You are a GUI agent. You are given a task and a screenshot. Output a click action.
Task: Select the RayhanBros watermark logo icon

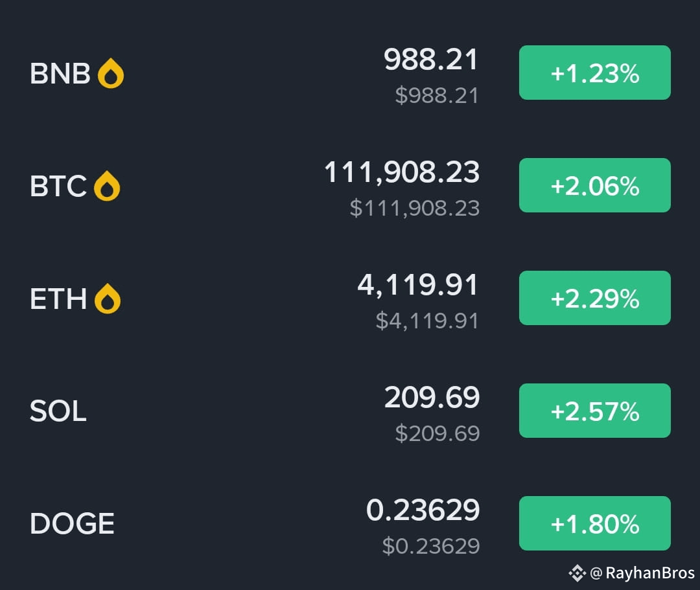coord(576,573)
